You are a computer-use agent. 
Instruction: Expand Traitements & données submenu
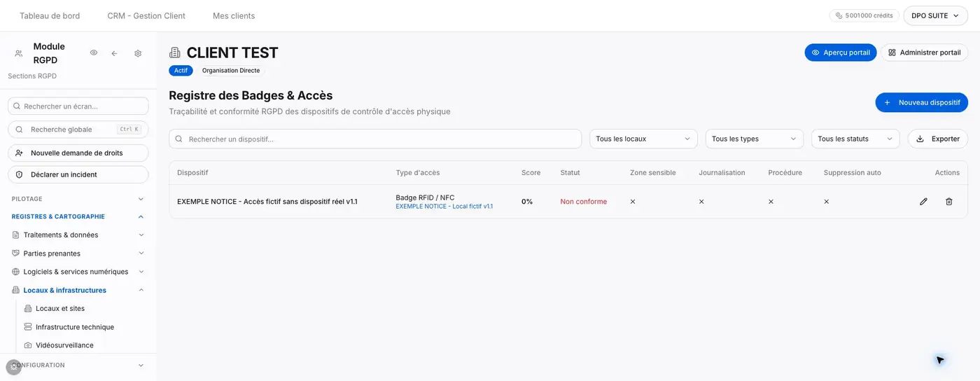tap(78, 235)
